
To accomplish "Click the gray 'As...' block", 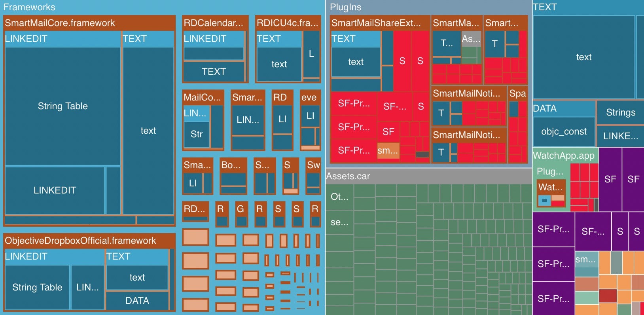I will [x=471, y=39].
